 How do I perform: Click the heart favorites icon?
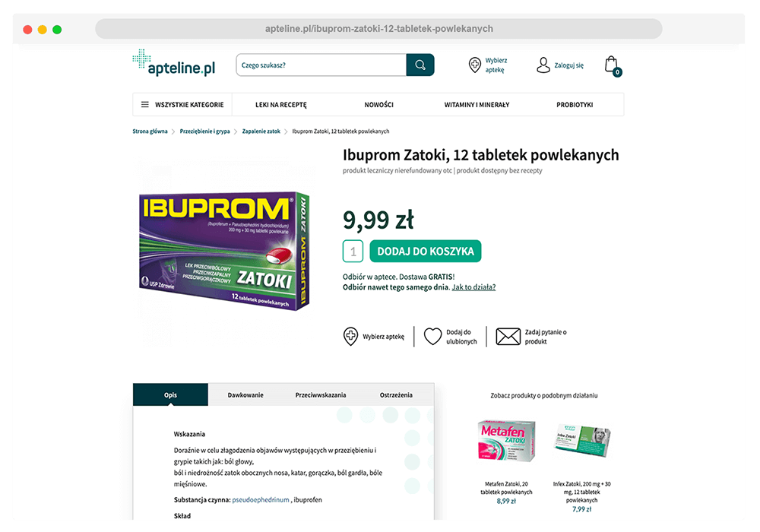pos(432,336)
